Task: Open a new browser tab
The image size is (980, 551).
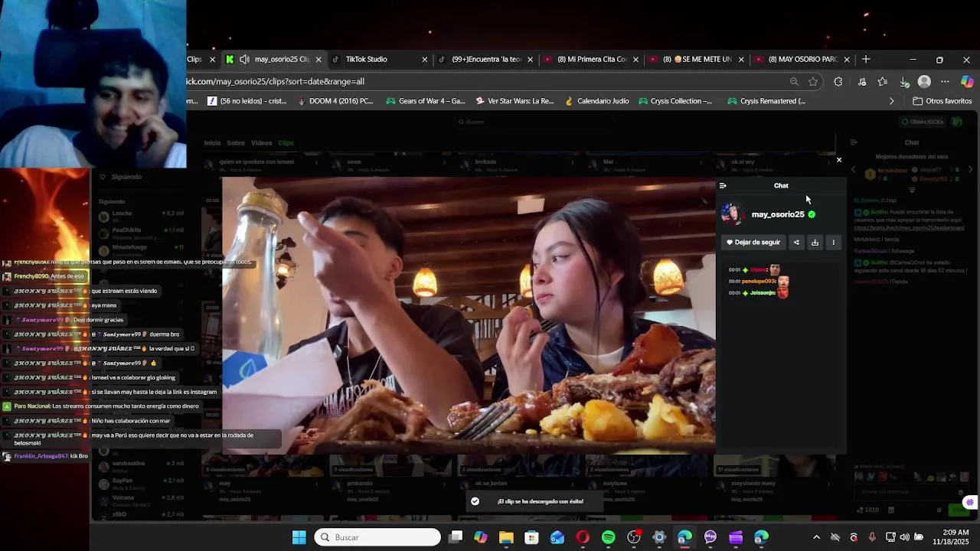Action: click(x=866, y=59)
